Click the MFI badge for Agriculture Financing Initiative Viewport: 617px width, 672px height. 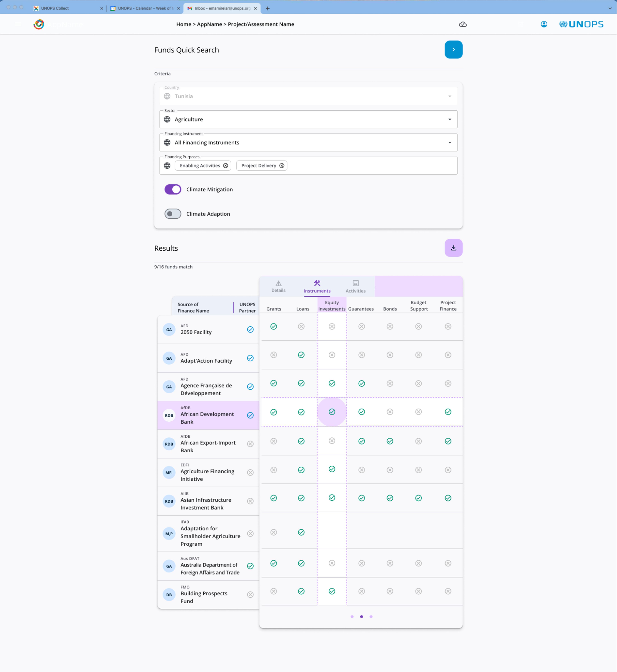tap(169, 473)
